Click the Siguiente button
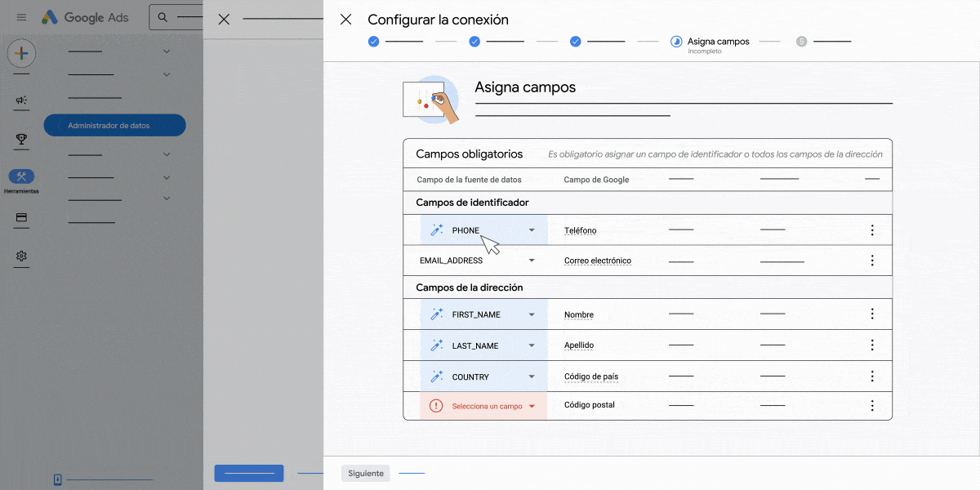The width and height of the screenshot is (980, 490). pos(366,473)
